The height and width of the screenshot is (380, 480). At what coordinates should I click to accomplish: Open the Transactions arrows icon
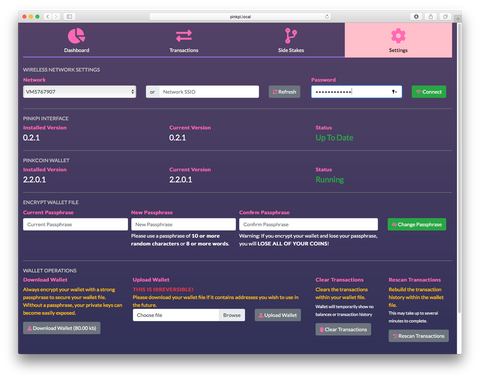click(184, 36)
